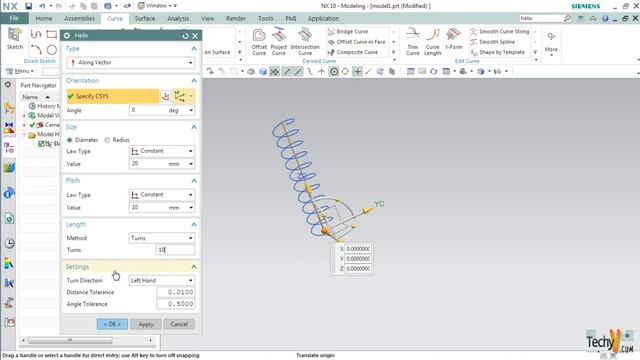Click the Sketch tool icon

15,39
